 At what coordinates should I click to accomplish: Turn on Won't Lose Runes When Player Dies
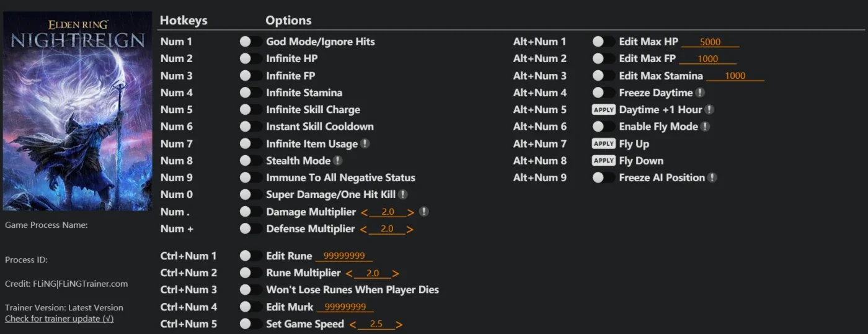coord(250,289)
